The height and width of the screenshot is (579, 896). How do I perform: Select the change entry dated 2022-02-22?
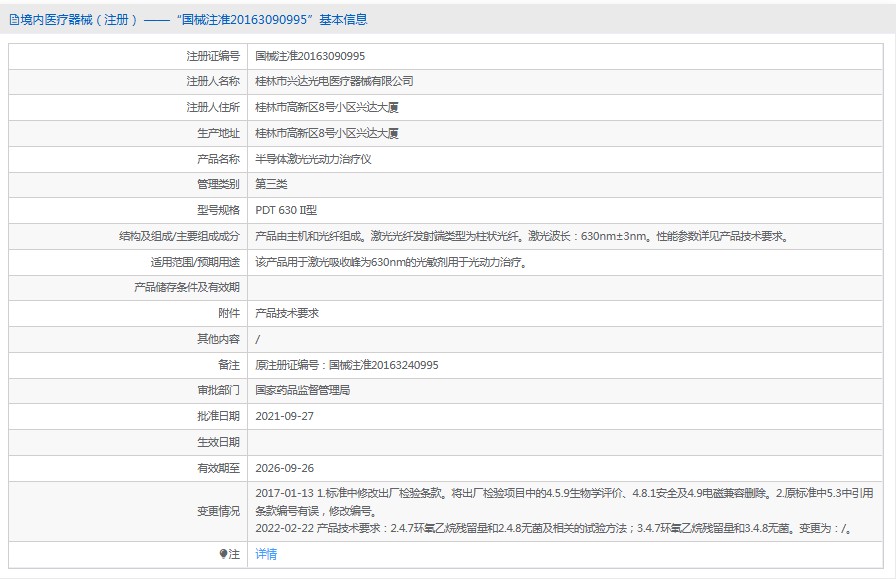tap(554, 528)
